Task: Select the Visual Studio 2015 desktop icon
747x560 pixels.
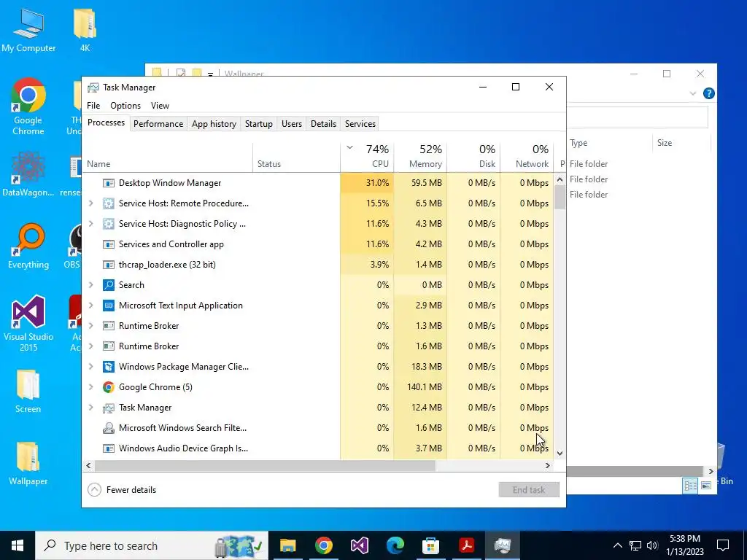Action: [x=28, y=324]
